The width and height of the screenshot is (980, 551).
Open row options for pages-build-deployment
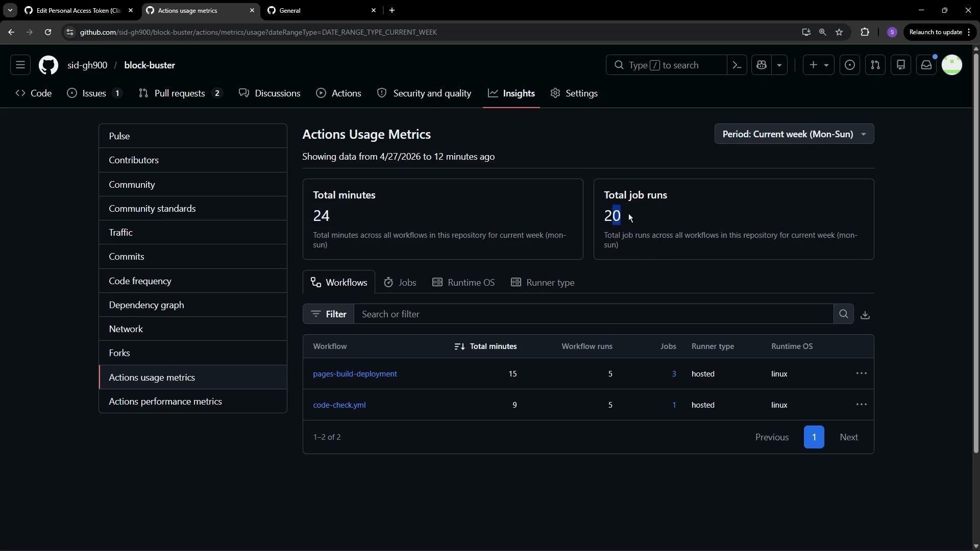(x=862, y=373)
